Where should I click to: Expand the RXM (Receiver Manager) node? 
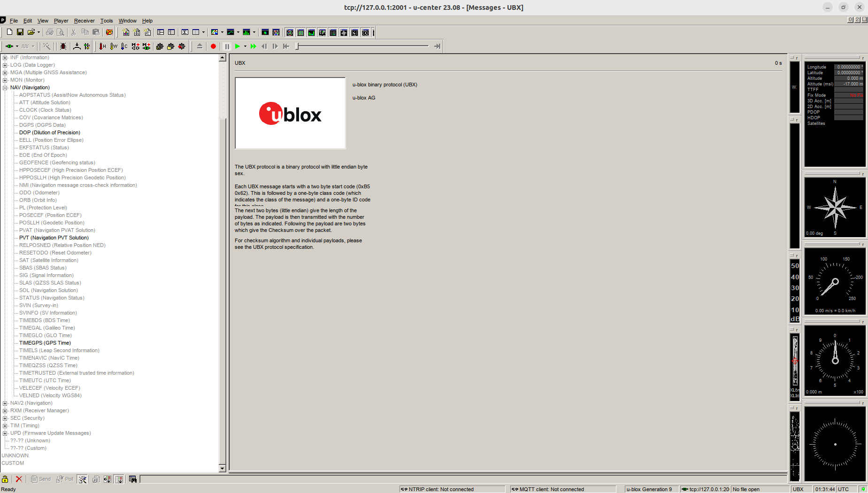[x=5, y=410]
